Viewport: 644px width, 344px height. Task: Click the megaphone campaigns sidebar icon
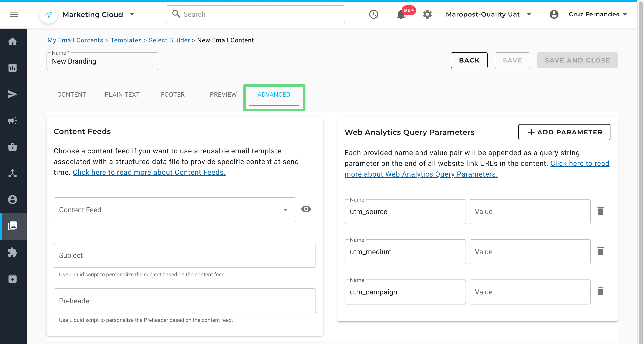[x=13, y=121]
